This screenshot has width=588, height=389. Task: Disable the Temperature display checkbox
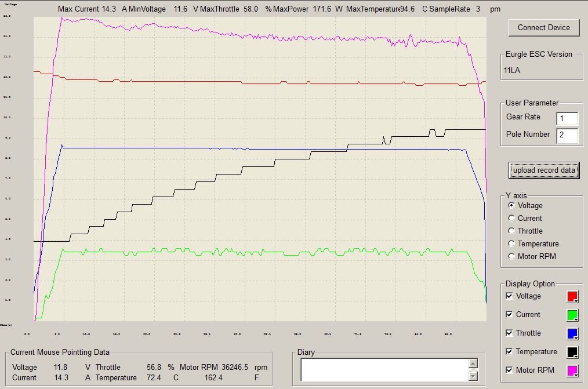tap(509, 351)
